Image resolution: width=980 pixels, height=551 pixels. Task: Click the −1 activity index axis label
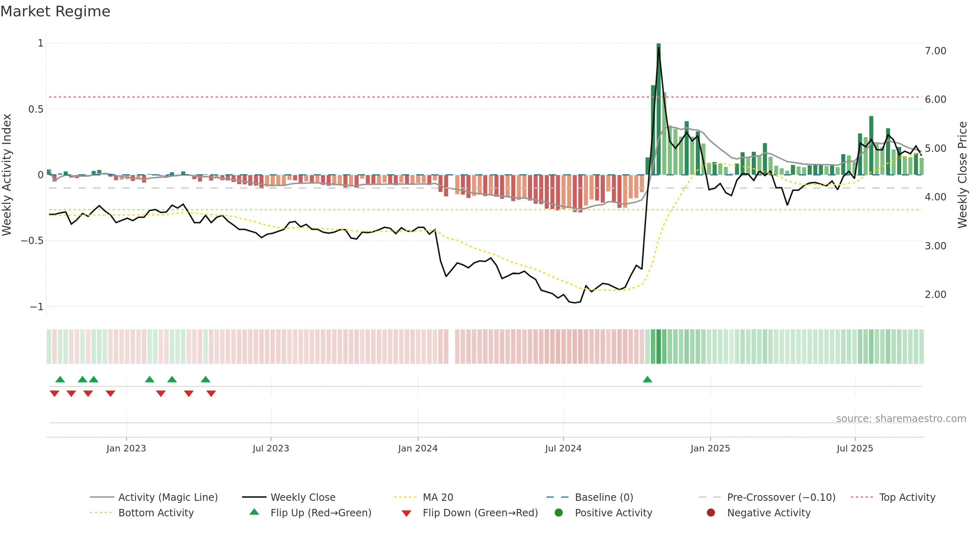tap(37, 307)
